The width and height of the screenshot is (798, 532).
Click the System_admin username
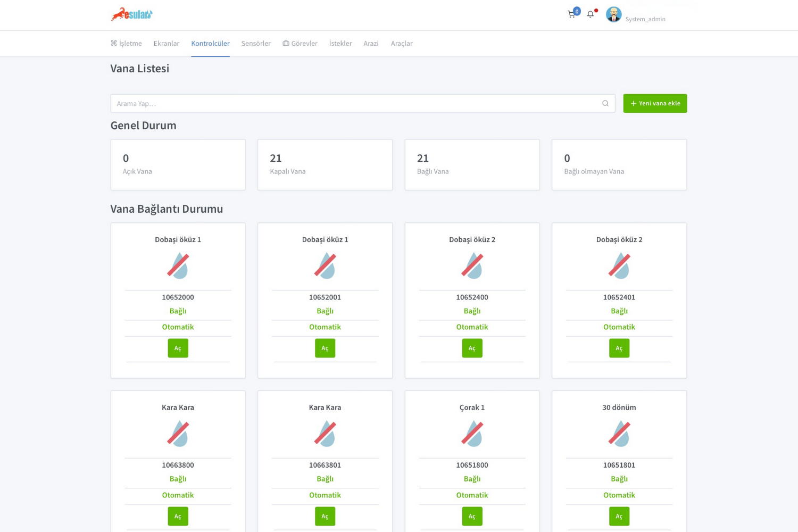pyautogui.click(x=645, y=19)
